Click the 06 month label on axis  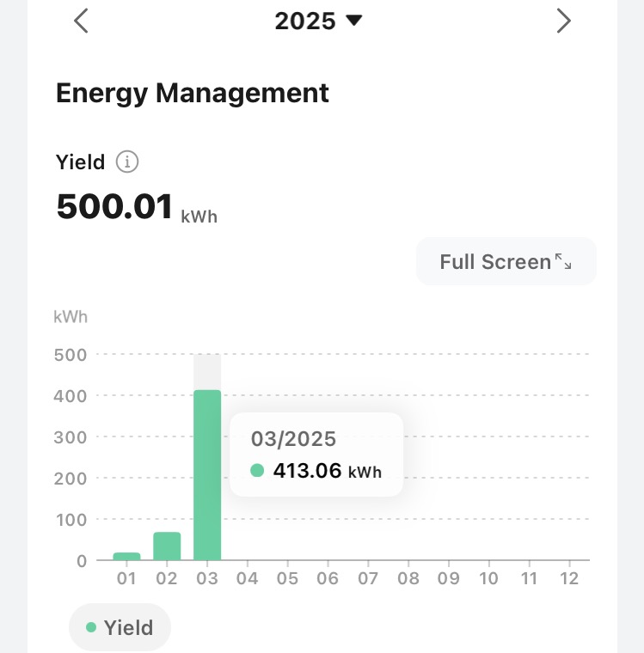[x=328, y=578]
